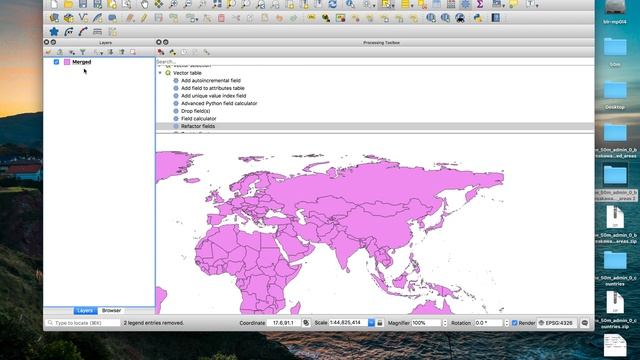Open select features tool dropdown arrow
The height and width of the screenshot is (360, 640).
(393, 5)
